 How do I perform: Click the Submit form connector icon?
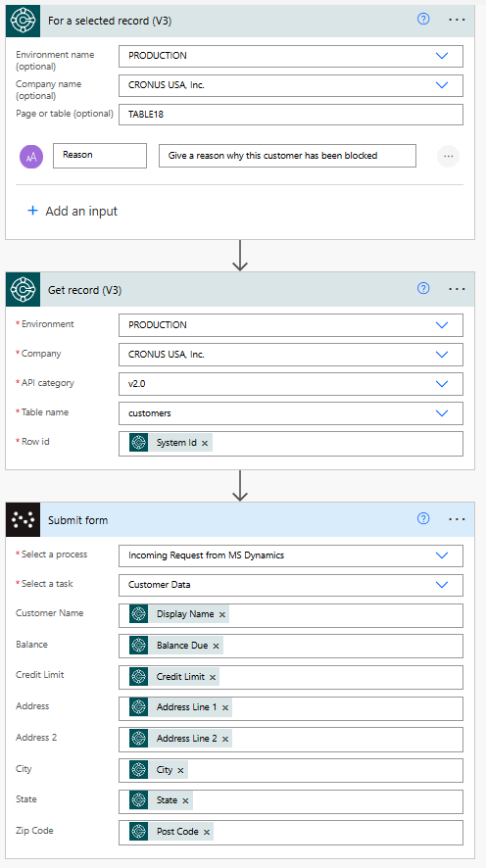pyautogui.click(x=24, y=520)
